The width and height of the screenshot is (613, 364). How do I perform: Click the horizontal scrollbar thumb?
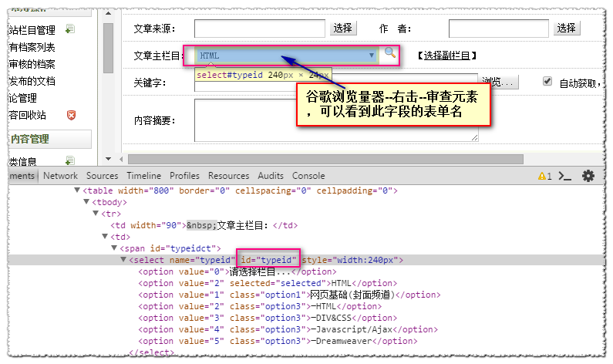point(325,159)
